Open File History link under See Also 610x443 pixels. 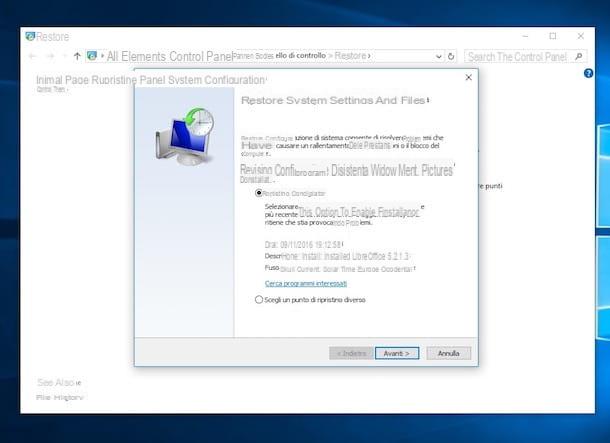(x=60, y=397)
